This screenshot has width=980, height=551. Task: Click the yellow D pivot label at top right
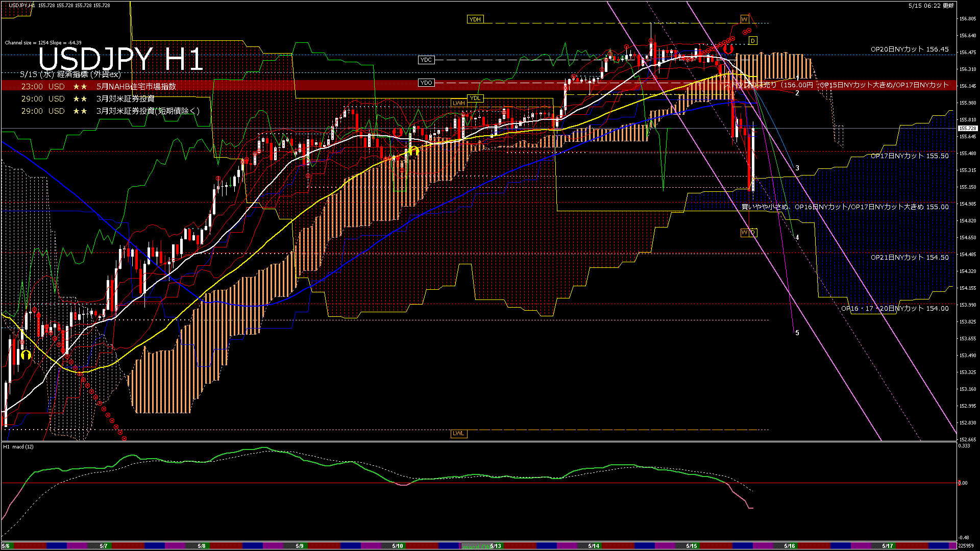[752, 41]
